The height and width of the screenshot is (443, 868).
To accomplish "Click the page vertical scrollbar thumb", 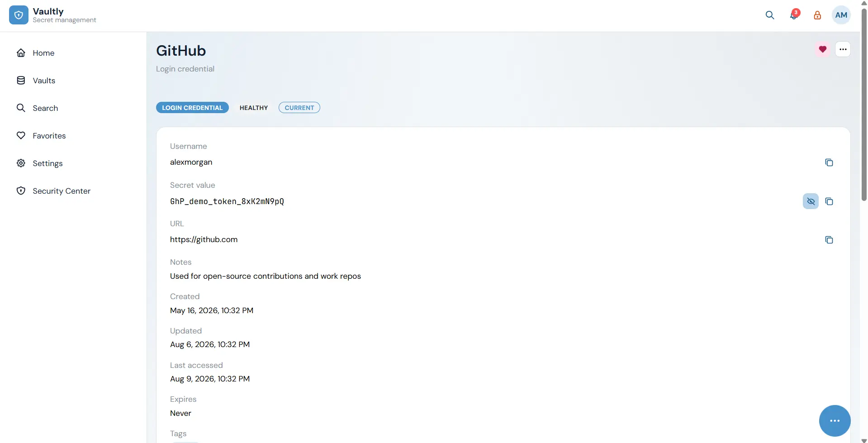I will click(x=864, y=104).
